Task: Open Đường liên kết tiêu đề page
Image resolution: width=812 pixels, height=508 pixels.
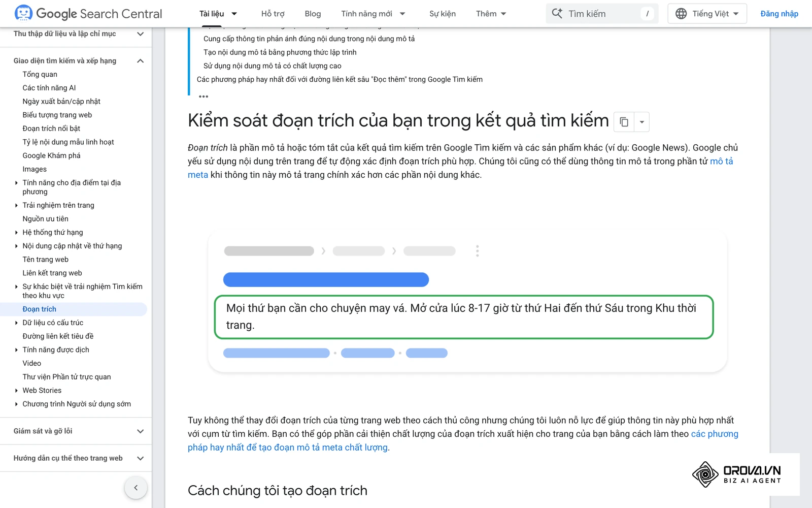Action: (58, 336)
